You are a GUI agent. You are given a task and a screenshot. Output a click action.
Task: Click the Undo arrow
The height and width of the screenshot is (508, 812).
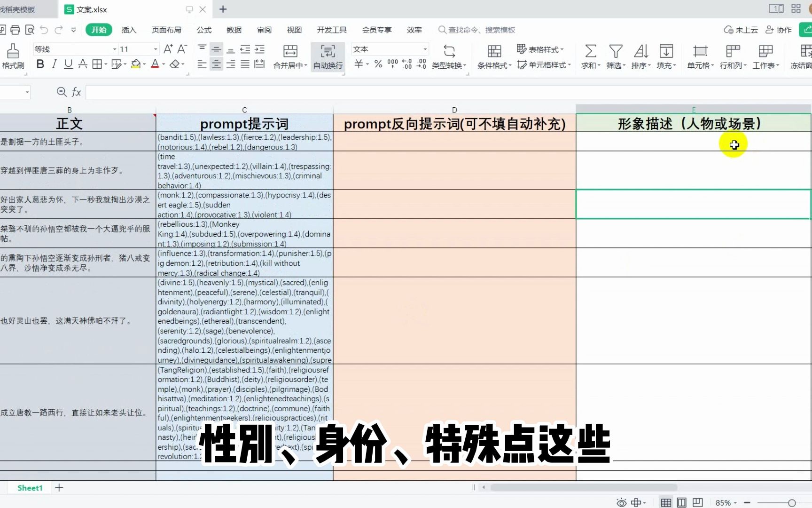tap(44, 30)
